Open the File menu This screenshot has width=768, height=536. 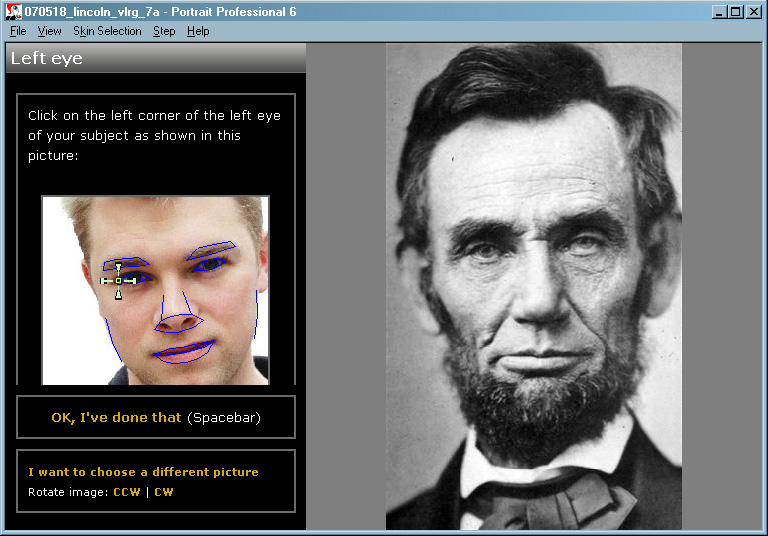tap(18, 31)
